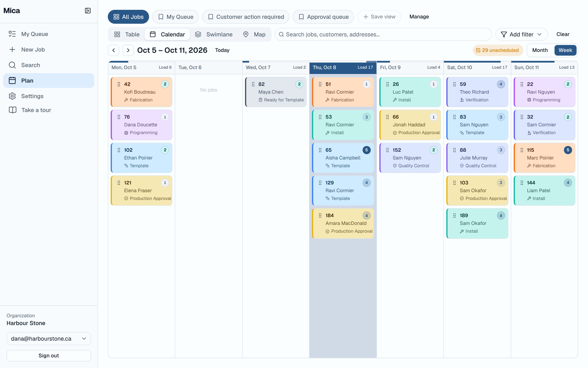Open the Customer action required view
Viewport: 588px width, 368px height.
(x=246, y=17)
